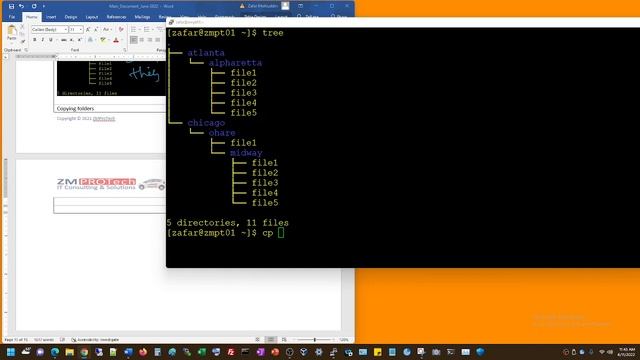This screenshot has width=640, height=360.
Task: Switch to the Mailings ribbon tab
Action: pos(142,17)
